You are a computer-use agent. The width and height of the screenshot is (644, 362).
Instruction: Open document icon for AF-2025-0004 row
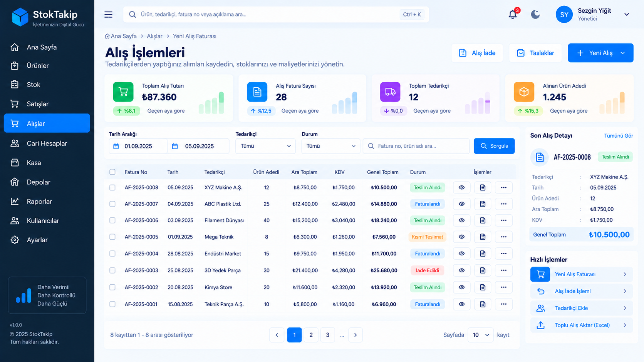483,254
